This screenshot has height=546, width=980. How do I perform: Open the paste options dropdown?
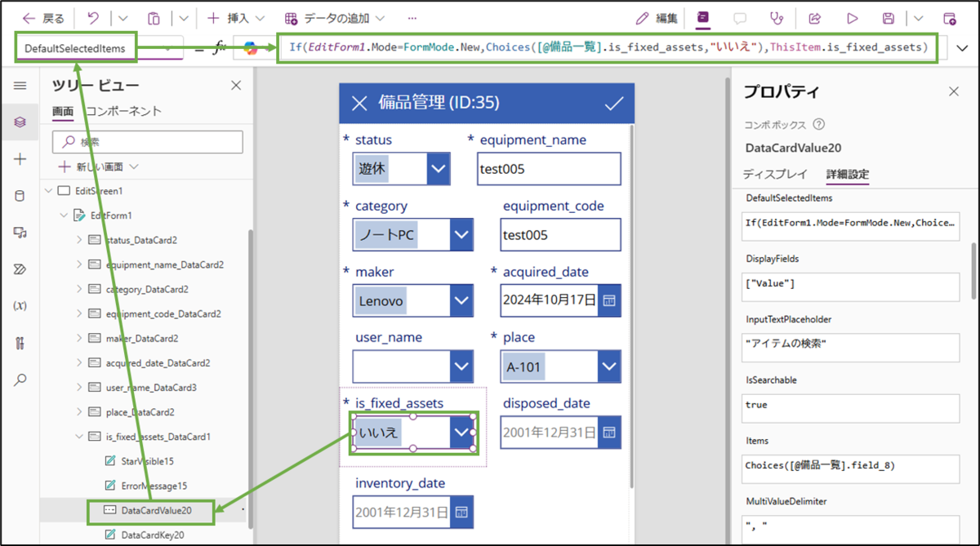(184, 18)
